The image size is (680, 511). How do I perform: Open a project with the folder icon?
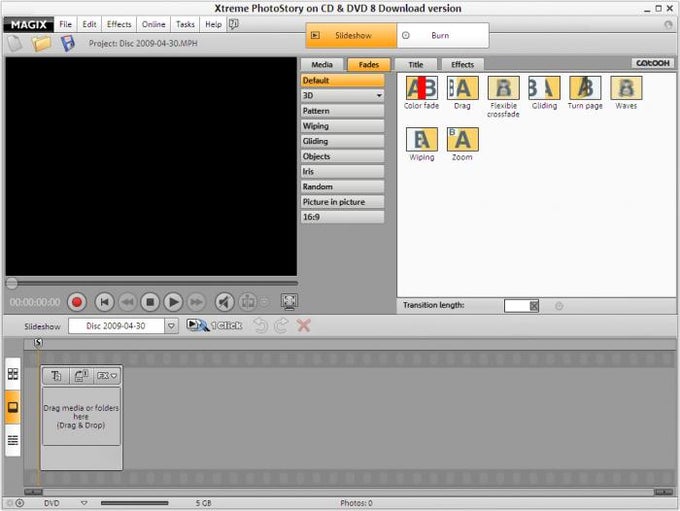(41, 43)
